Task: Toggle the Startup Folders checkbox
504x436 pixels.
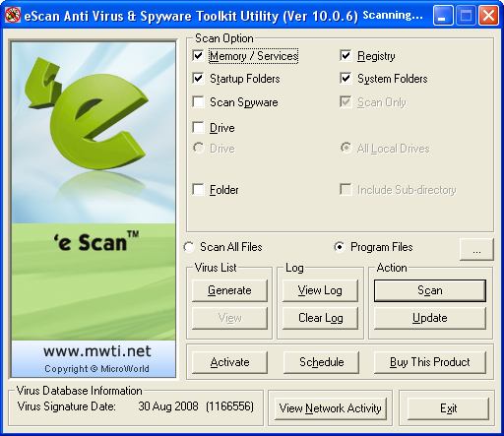Action: pyautogui.click(x=198, y=78)
